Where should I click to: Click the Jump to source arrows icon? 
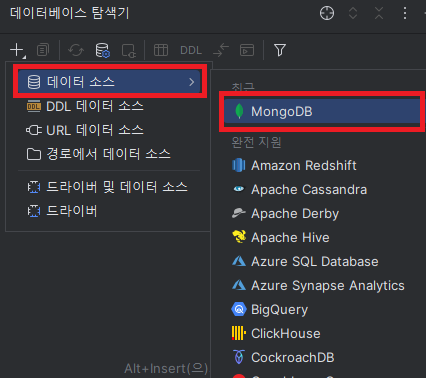[x=221, y=50]
